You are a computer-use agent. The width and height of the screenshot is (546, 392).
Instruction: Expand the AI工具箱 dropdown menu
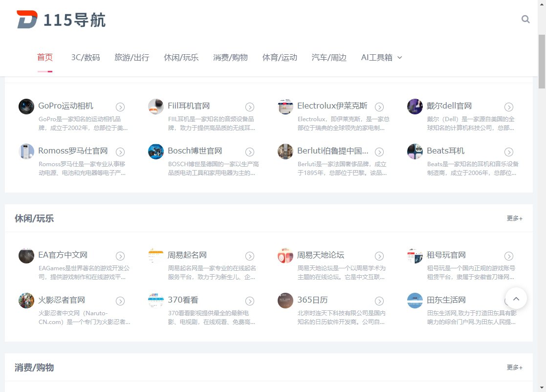click(382, 58)
